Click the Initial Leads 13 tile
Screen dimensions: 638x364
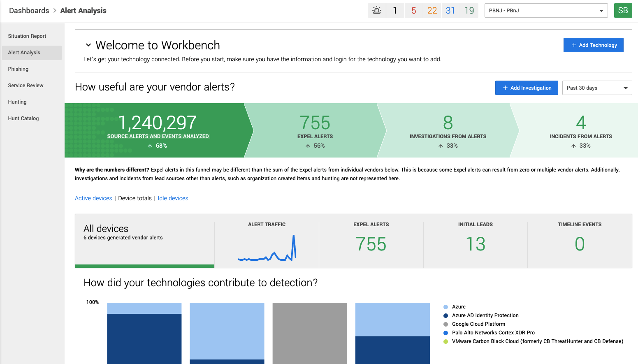(476, 241)
